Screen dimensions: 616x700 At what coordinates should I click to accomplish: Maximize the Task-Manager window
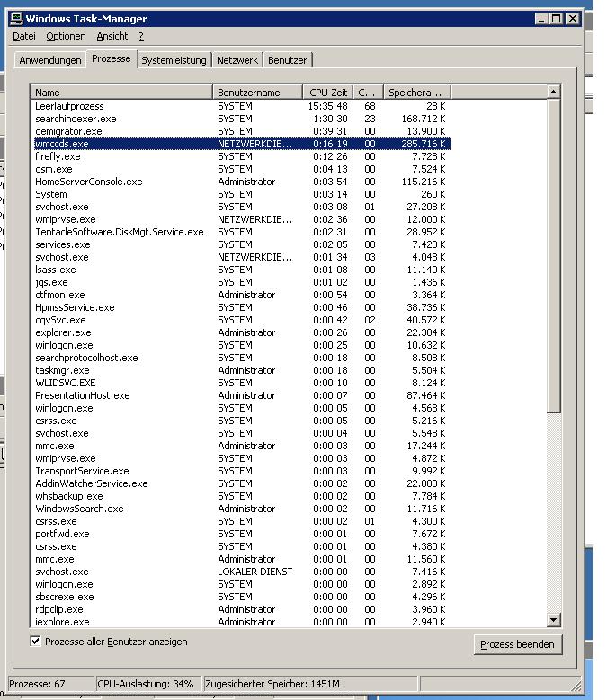[x=557, y=19]
